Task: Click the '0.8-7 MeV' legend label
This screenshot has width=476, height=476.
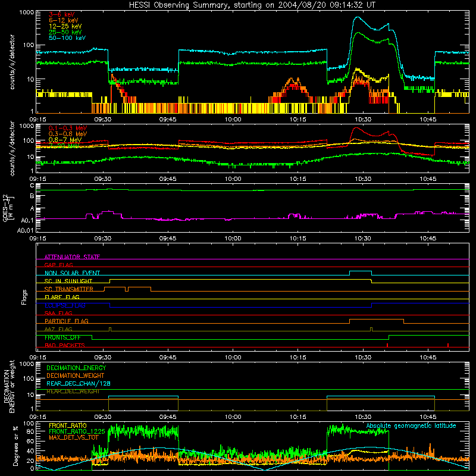Action: (65, 140)
